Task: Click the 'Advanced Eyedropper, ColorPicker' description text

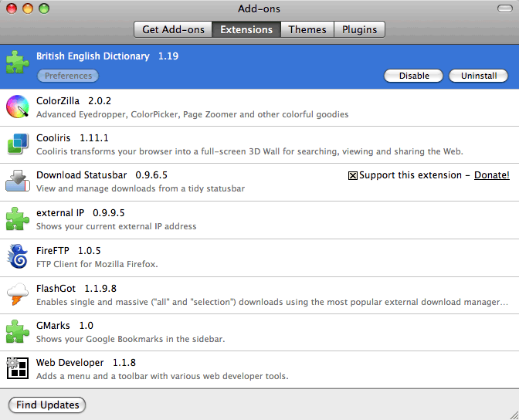Action: 192,114
